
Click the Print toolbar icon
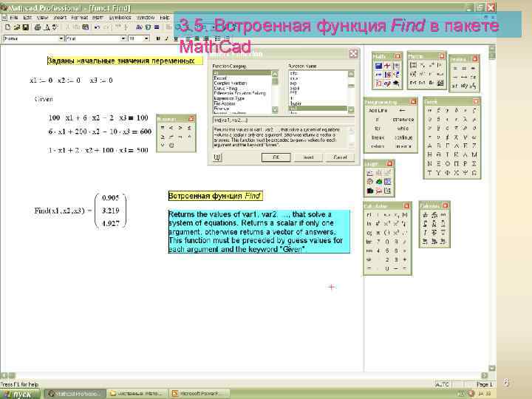[38, 27]
